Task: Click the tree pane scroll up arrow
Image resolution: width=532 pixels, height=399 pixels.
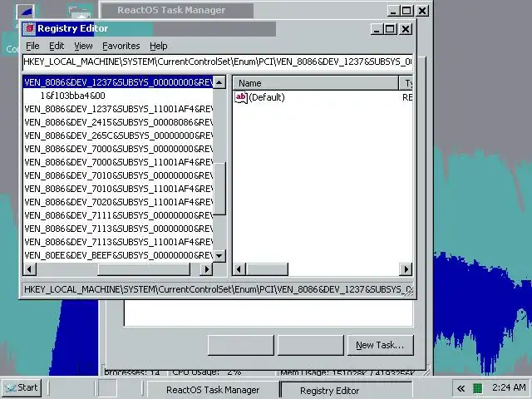Action: pos(219,82)
